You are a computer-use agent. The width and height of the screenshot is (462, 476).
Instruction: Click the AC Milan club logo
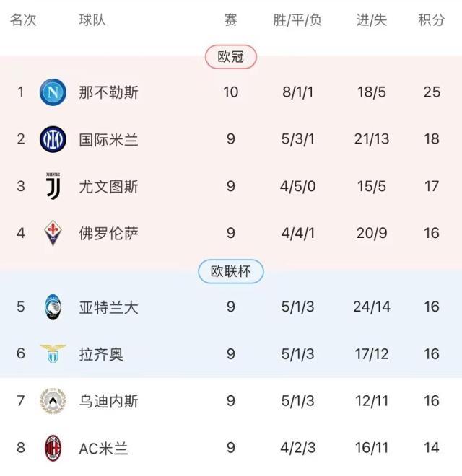pyautogui.click(x=53, y=448)
